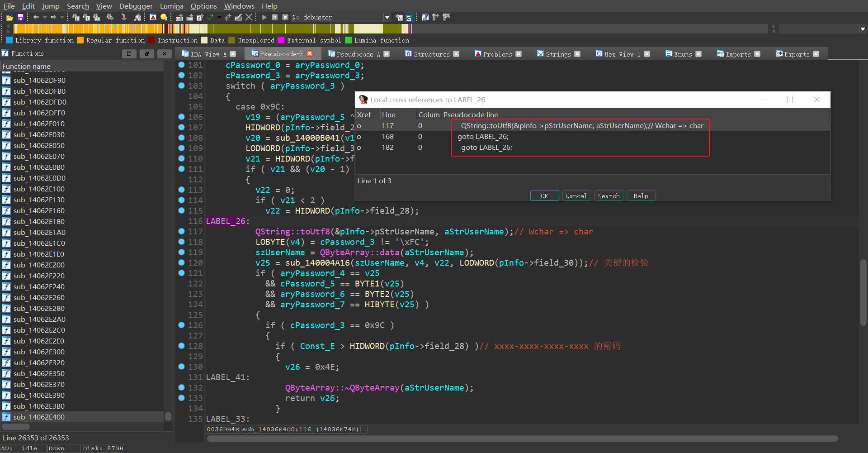
Task: Click the Search button in xrefs dialog
Action: pos(609,196)
